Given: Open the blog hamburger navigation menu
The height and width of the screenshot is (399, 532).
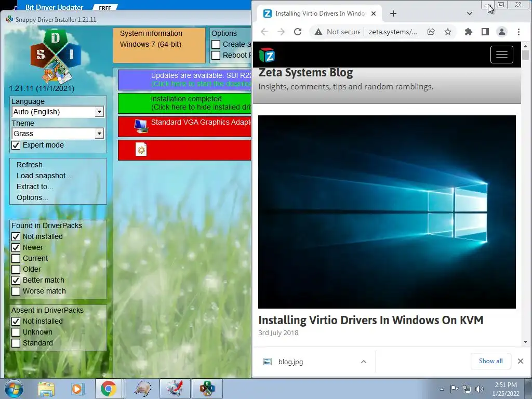Looking at the screenshot, I should 501,55.
